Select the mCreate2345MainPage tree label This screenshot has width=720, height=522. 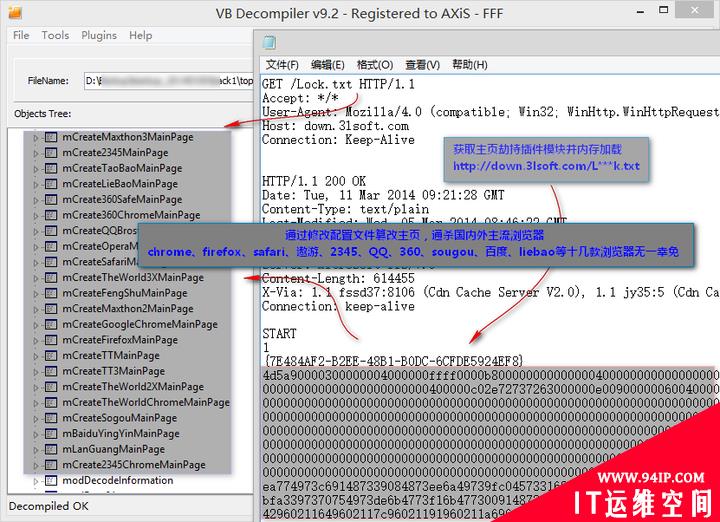tap(115, 152)
